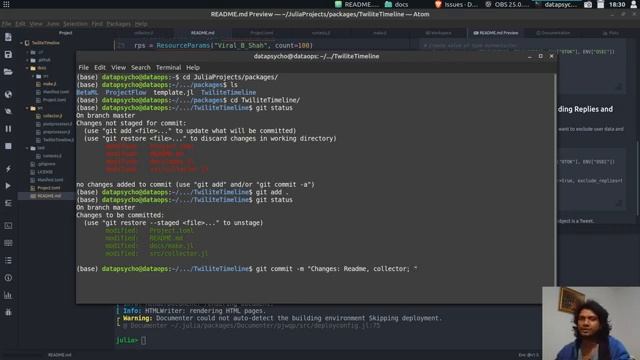Viewport: 640px width, 360px height.
Task: Open the Debugger using the bug icon
Action: coord(8,312)
